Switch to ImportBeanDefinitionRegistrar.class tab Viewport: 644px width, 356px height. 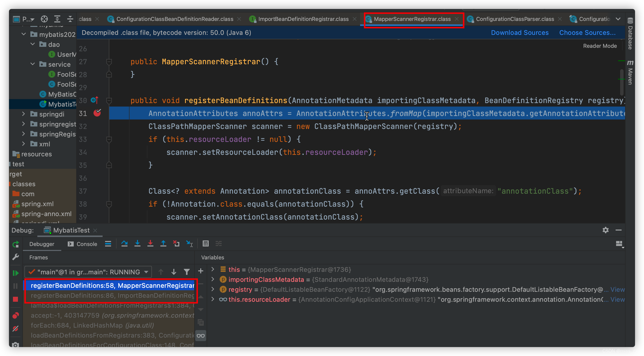[303, 19]
